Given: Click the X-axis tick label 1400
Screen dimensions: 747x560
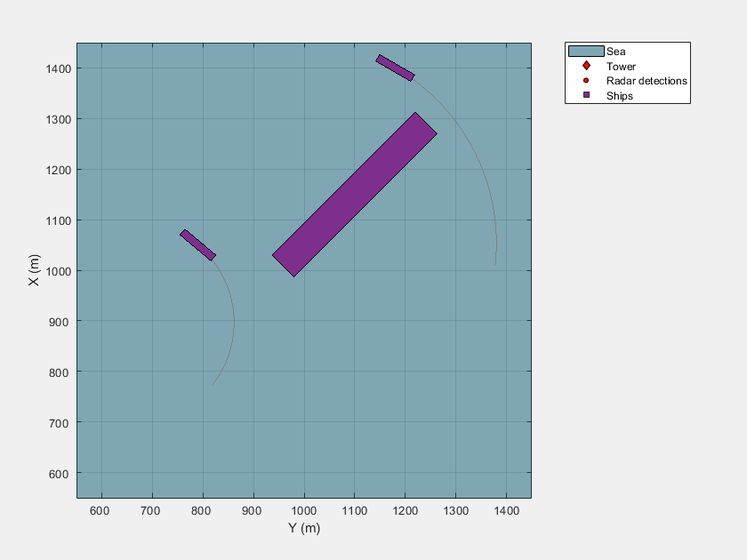Looking at the screenshot, I should tap(59, 68).
